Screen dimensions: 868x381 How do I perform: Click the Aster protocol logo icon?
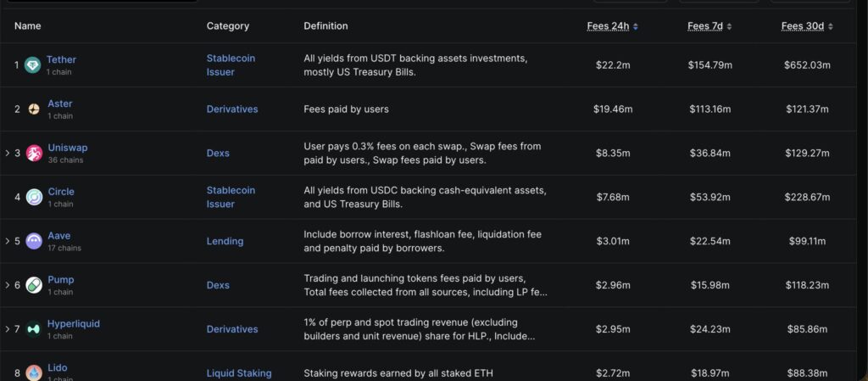(34, 109)
